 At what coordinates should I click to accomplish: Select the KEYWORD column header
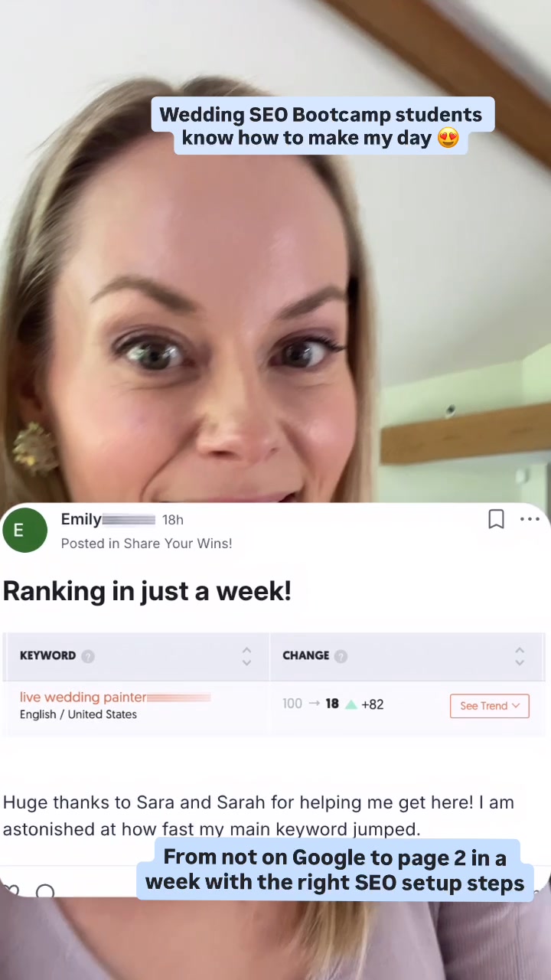47,655
